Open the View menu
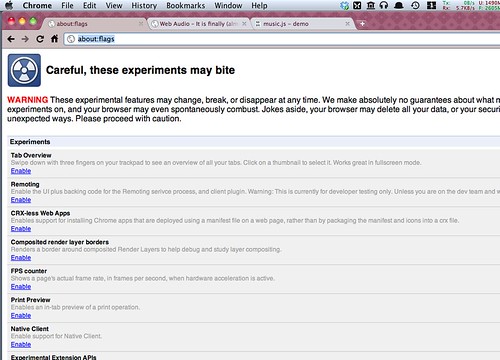Image resolution: width=500 pixels, height=360 pixels. coord(114,5)
